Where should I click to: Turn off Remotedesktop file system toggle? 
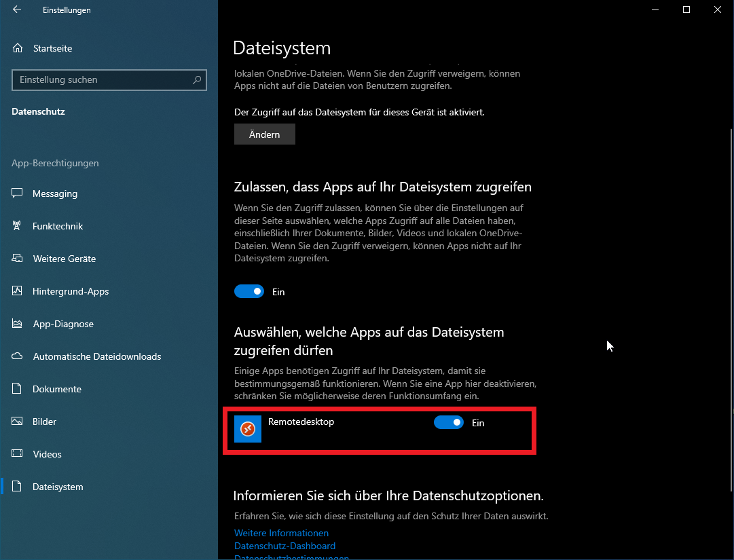448,423
